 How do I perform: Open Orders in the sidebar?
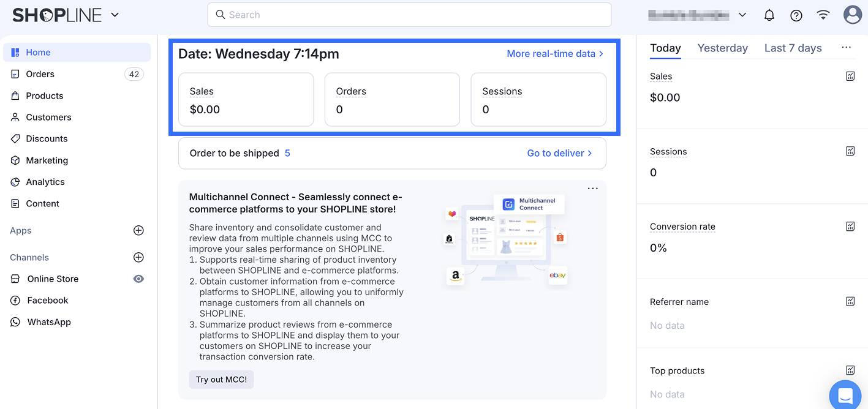pyautogui.click(x=40, y=74)
